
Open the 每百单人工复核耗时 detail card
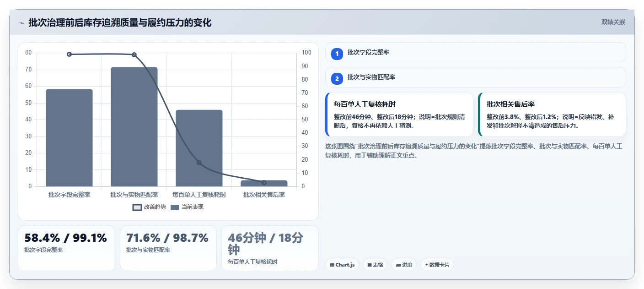coord(399,115)
